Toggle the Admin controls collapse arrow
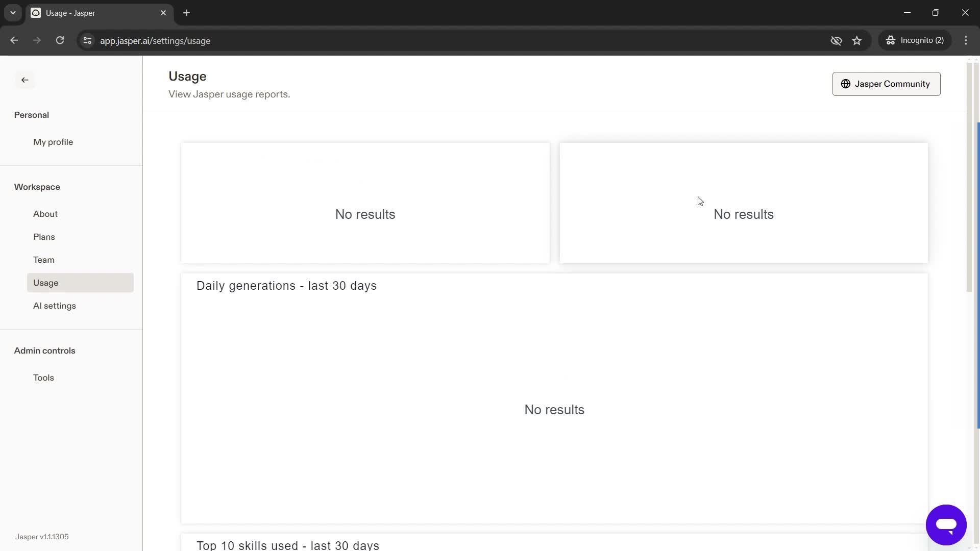 (45, 350)
